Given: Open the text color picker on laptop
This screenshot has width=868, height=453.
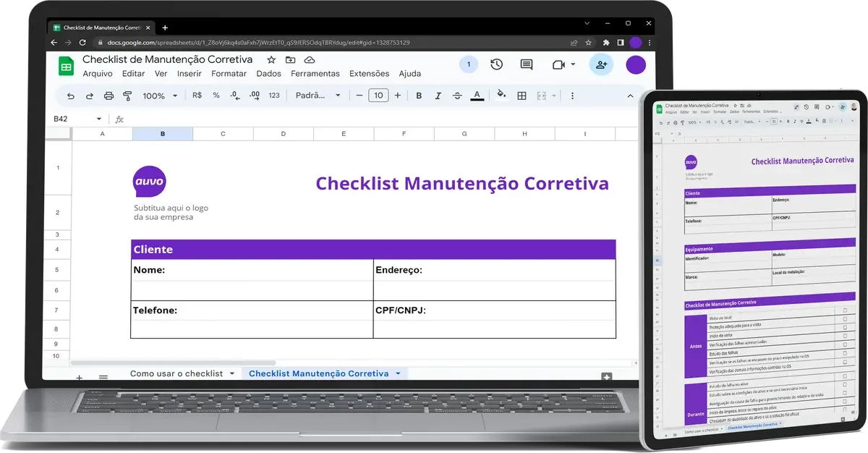Looking at the screenshot, I should [x=477, y=96].
